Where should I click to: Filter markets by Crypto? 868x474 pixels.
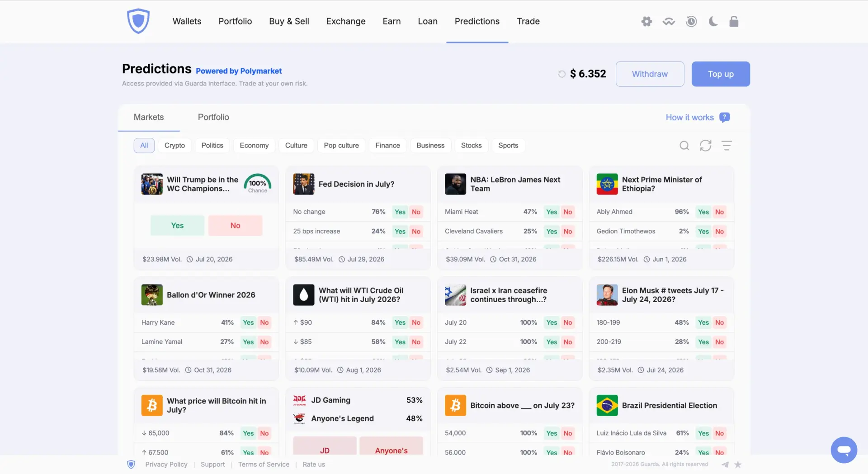[x=175, y=145]
